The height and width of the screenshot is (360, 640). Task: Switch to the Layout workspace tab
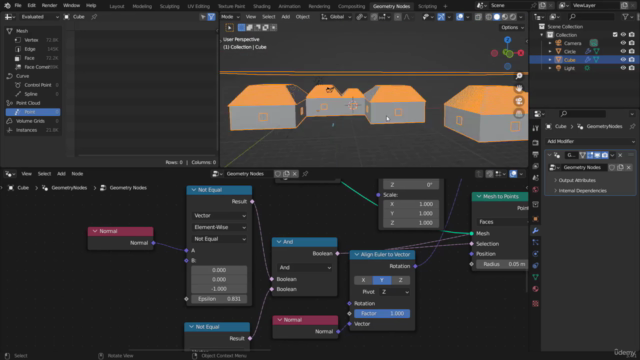pos(117,6)
